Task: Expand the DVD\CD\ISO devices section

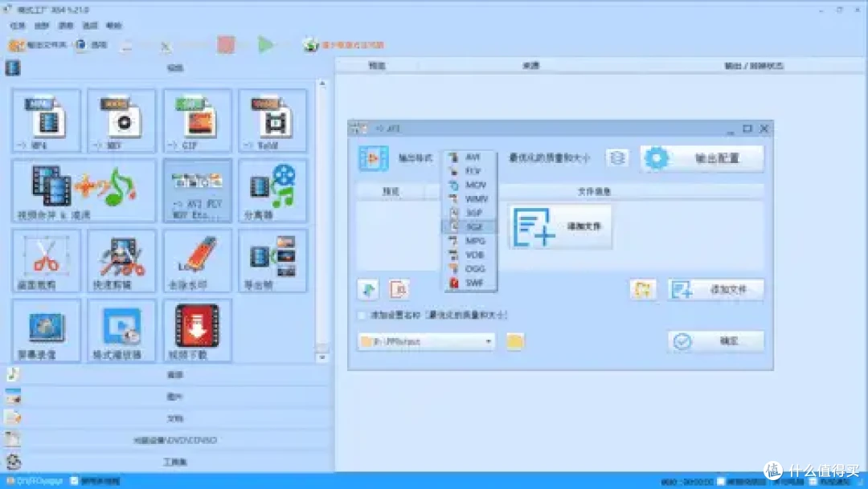Action: tap(166, 440)
